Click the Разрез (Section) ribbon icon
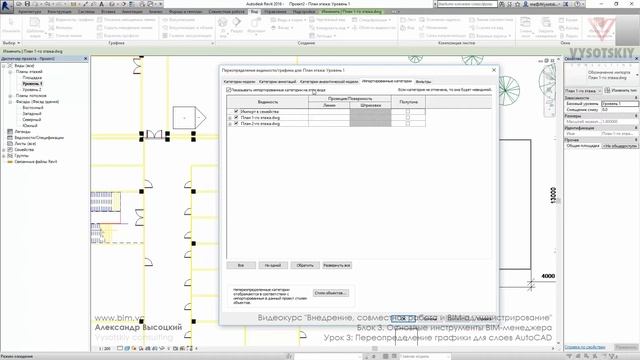The height and width of the screenshot is (360, 640). tap(237, 25)
